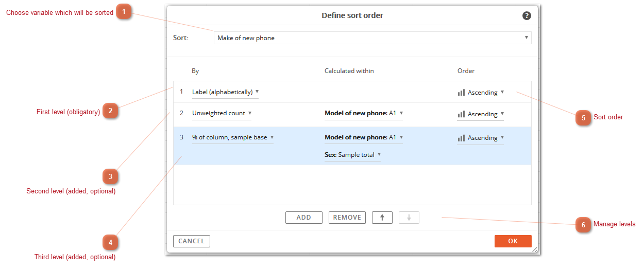Click the ascending bars icon in row 3
This screenshot has width=644, height=269.
pos(461,138)
